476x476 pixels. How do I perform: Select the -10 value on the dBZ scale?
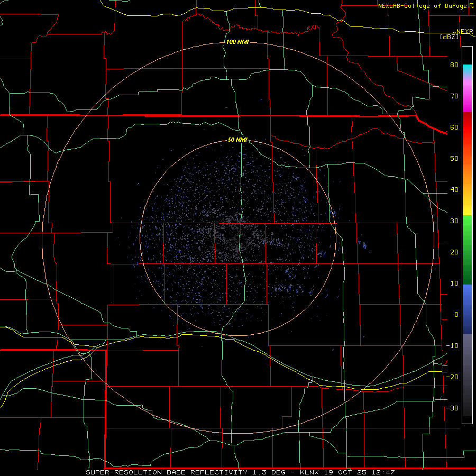452,346
